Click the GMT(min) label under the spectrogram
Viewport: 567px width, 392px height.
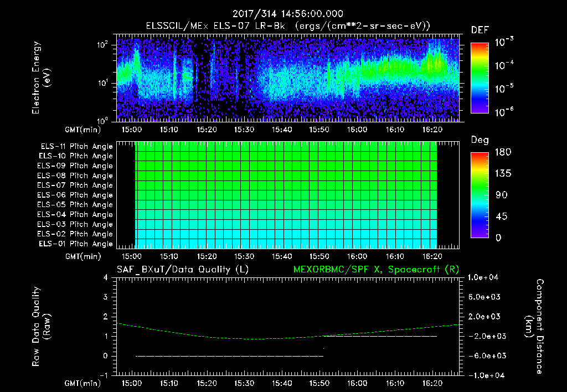(x=83, y=130)
